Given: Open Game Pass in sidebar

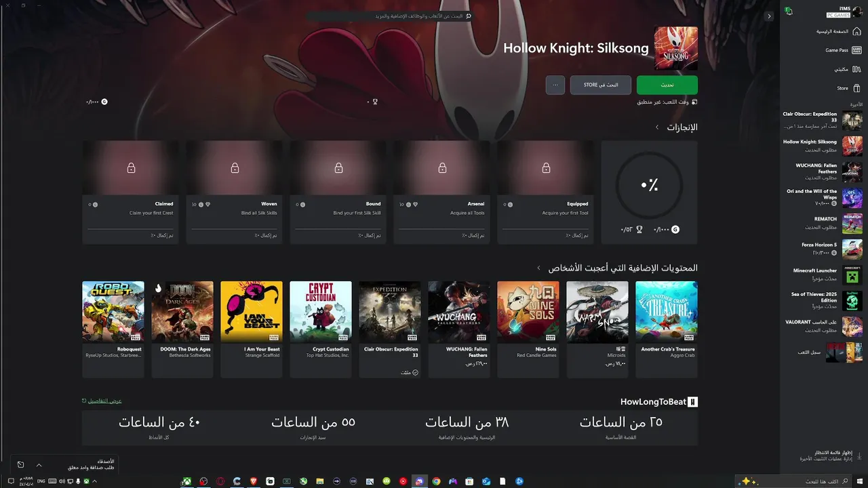Looking at the screenshot, I should tap(843, 50).
